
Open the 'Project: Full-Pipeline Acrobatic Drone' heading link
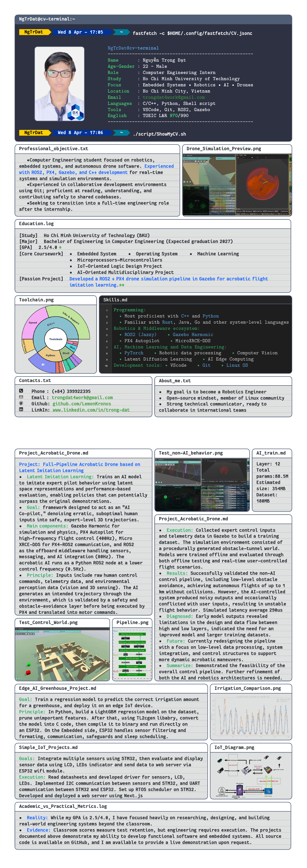79,467
